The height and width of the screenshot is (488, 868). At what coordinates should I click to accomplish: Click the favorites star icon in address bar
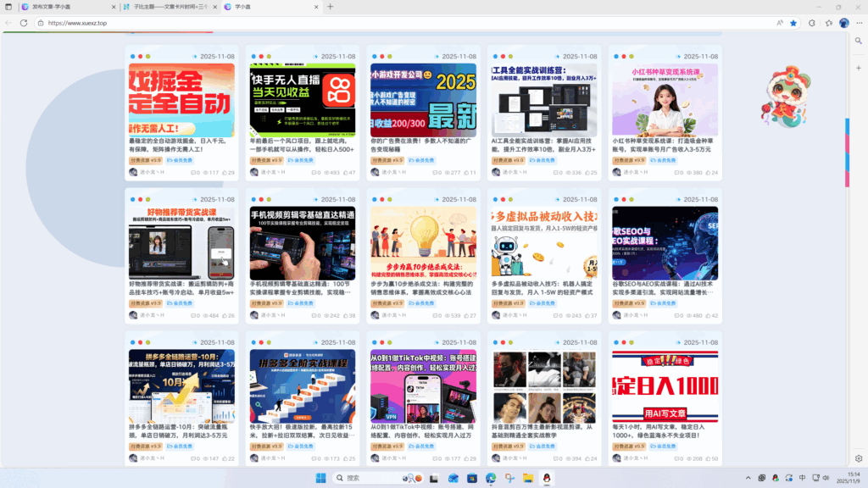(x=793, y=23)
